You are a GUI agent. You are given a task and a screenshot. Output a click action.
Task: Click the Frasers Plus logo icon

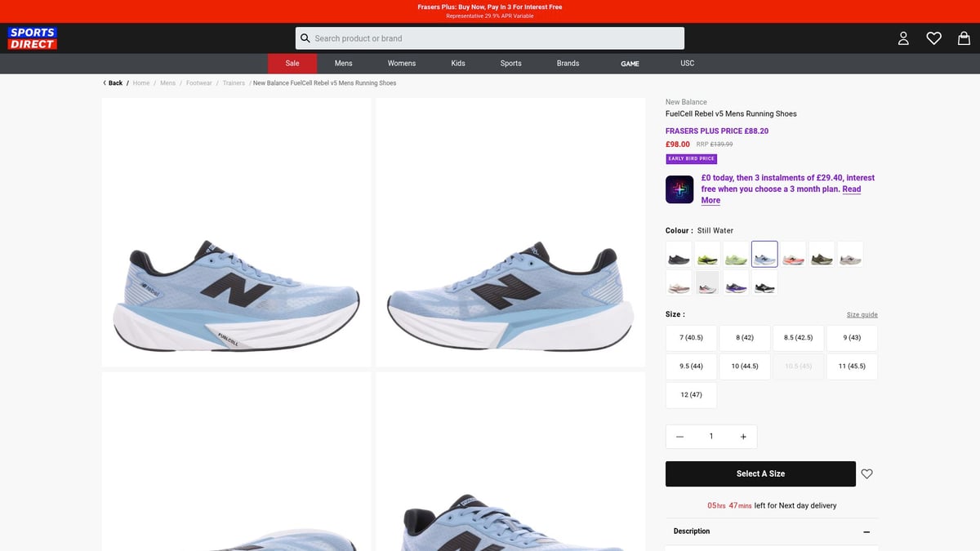[x=679, y=189]
